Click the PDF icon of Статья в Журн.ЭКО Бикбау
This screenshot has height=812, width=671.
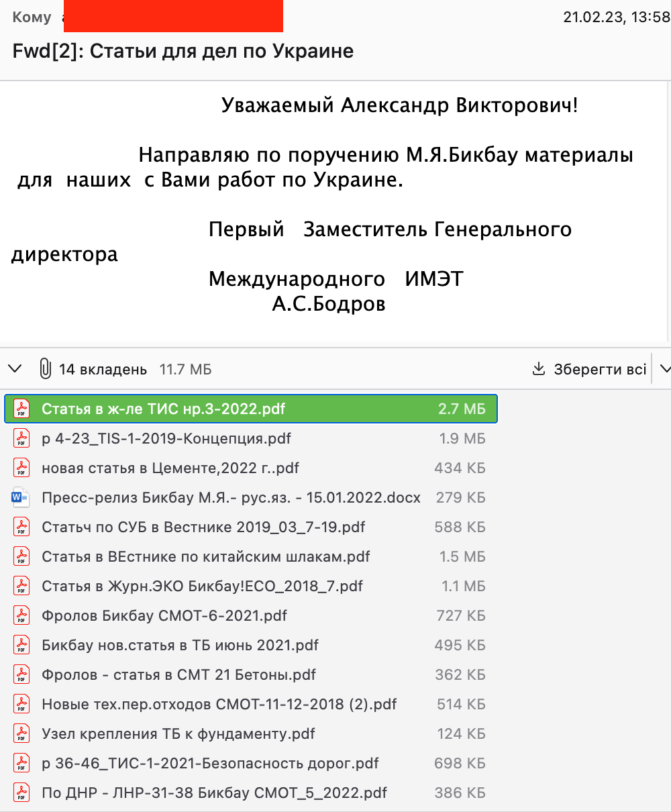[x=22, y=586]
